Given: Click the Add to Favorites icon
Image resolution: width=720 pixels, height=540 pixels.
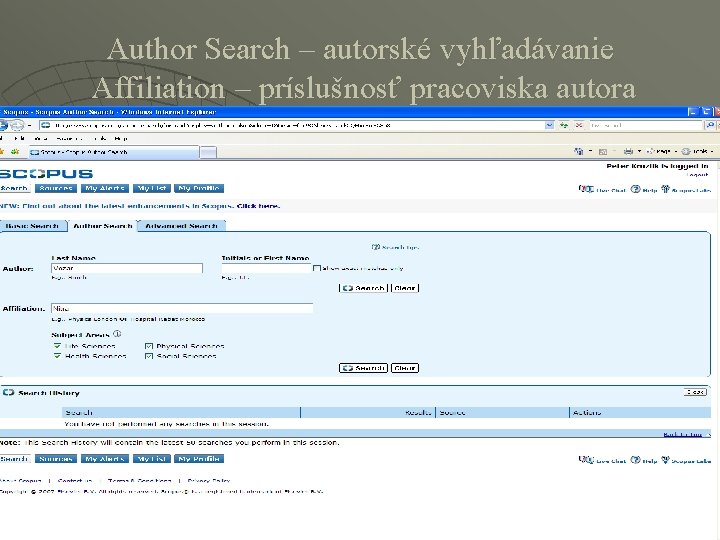Looking at the screenshot, I should tap(15, 152).
